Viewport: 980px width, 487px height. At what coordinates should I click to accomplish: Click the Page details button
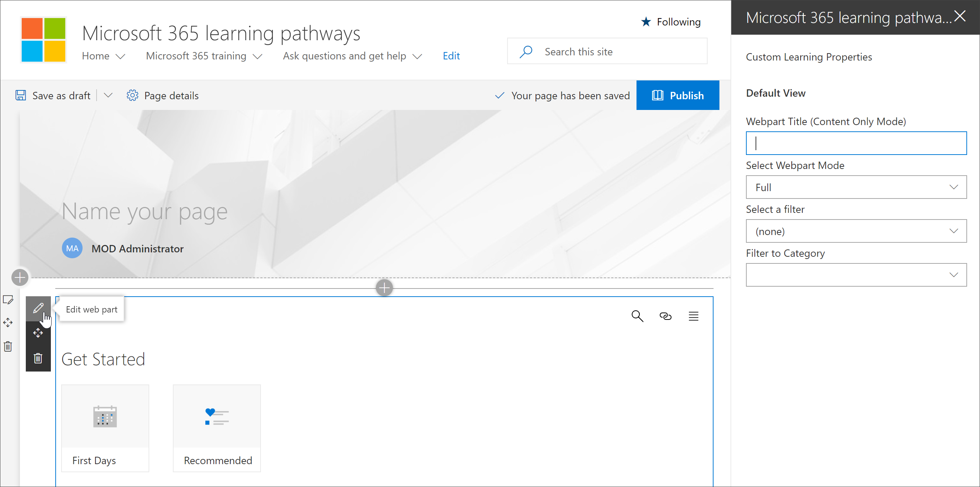163,95
